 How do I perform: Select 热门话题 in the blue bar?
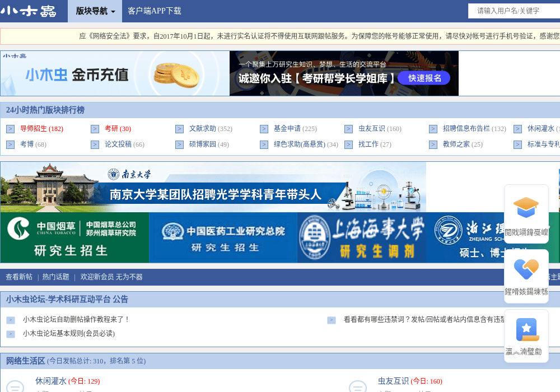[x=55, y=277]
